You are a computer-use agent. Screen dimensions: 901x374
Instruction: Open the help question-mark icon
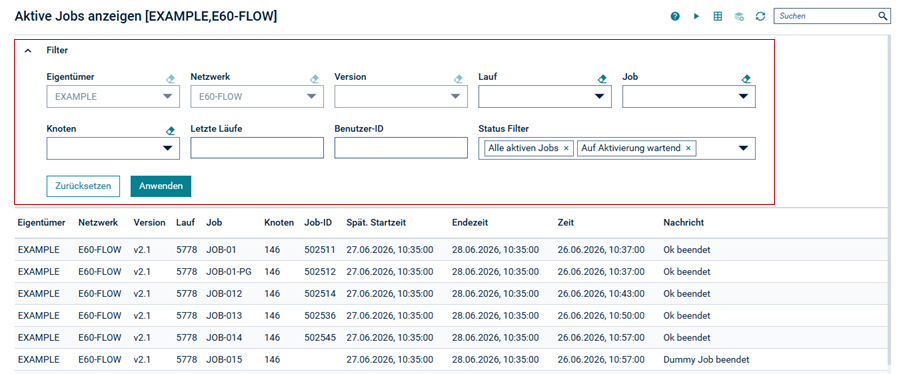(675, 17)
